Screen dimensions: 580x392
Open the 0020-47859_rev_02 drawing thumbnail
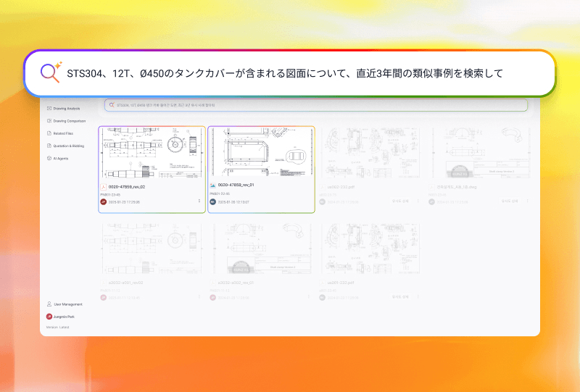click(x=152, y=153)
